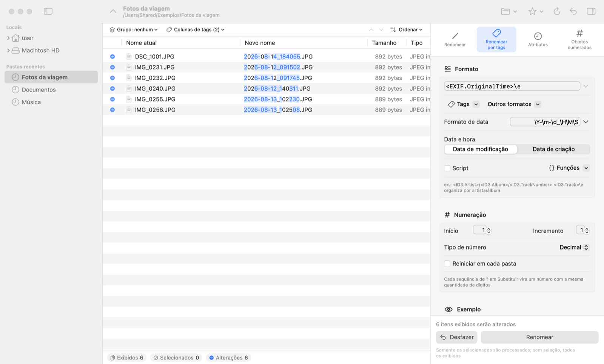Viewport: 604px width, 364px height.
Task: Open the Grupo: nenhum dropdown
Action: click(134, 29)
